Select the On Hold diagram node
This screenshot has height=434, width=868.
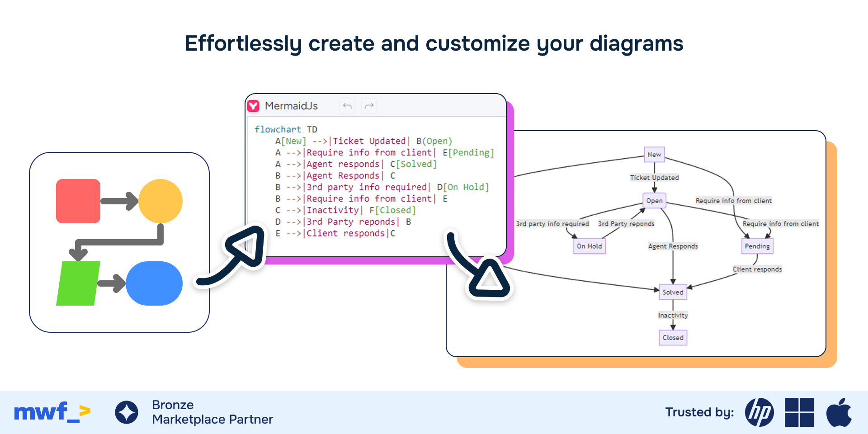(589, 246)
